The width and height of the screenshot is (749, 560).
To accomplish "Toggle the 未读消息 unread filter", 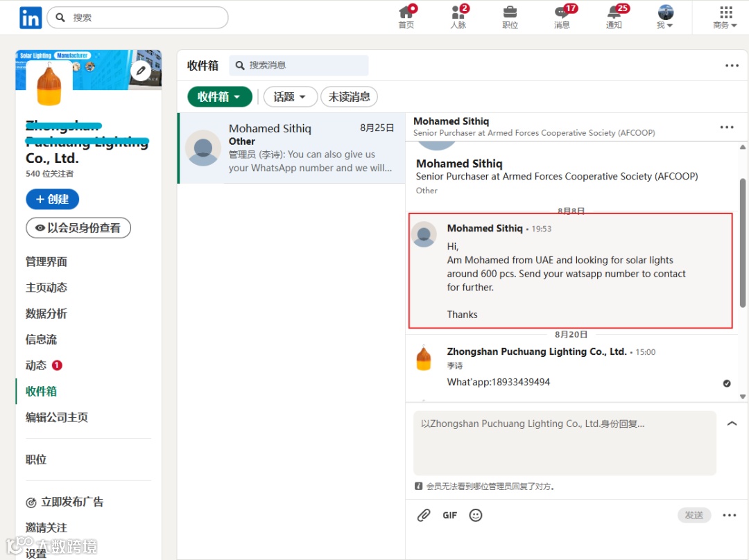I will click(349, 97).
